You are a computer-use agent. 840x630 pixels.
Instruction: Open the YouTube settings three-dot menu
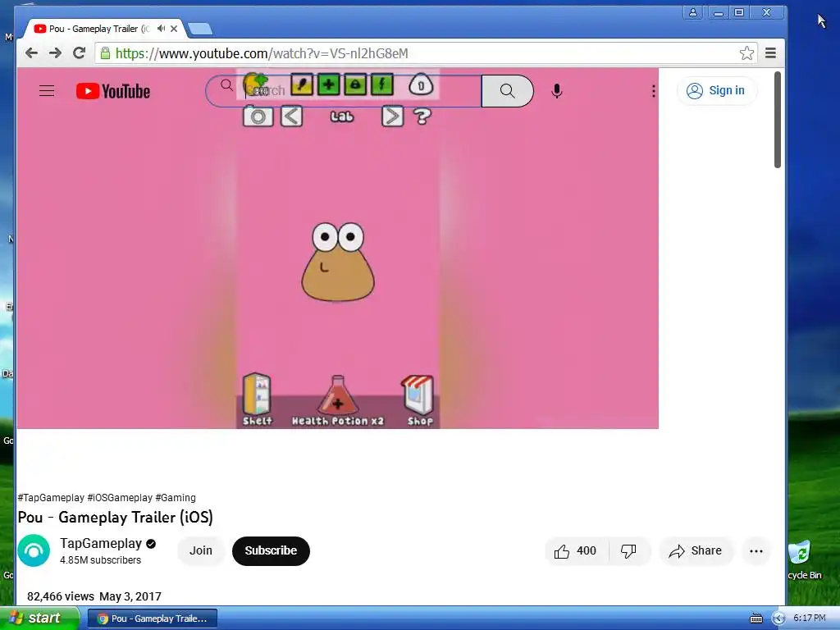click(654, 91)
